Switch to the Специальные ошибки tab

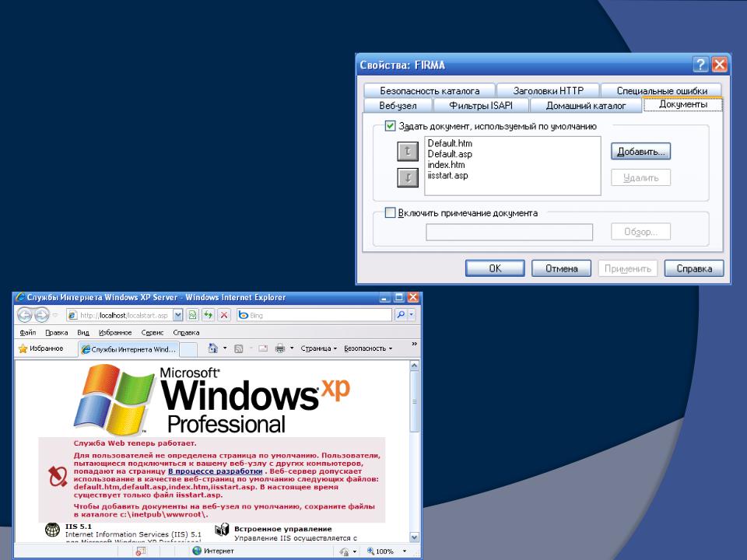[661, 90]
